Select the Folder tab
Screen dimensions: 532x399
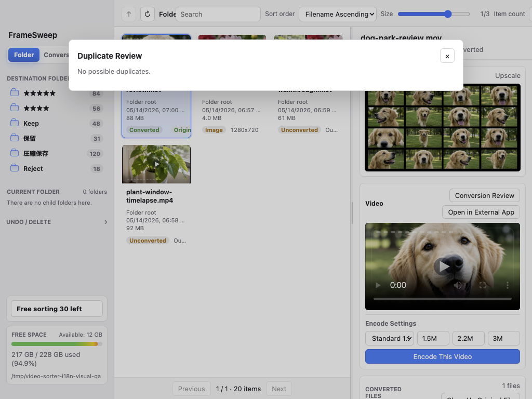(24, 55)
